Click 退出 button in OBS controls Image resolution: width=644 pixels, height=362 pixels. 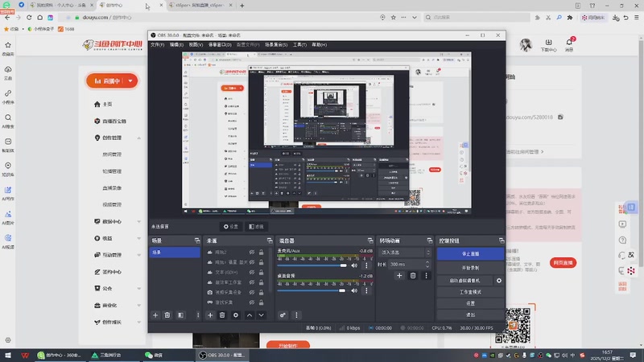coord(470,315)
